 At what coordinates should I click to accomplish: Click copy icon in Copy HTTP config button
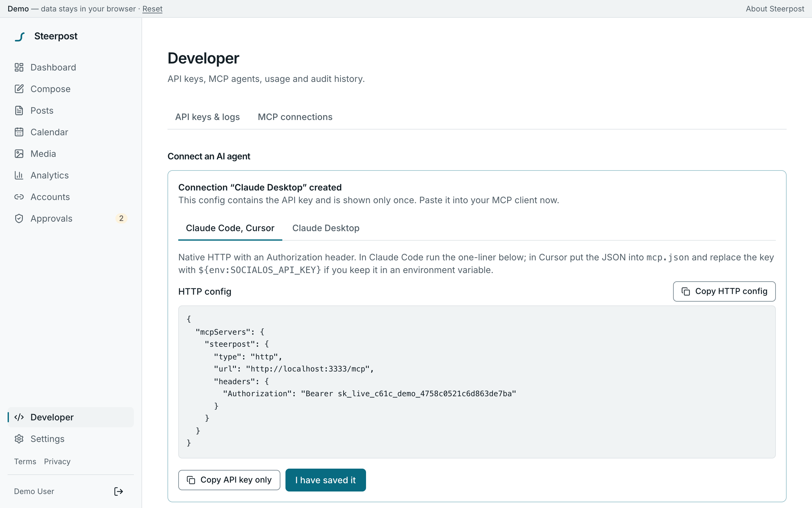[686, 291]
